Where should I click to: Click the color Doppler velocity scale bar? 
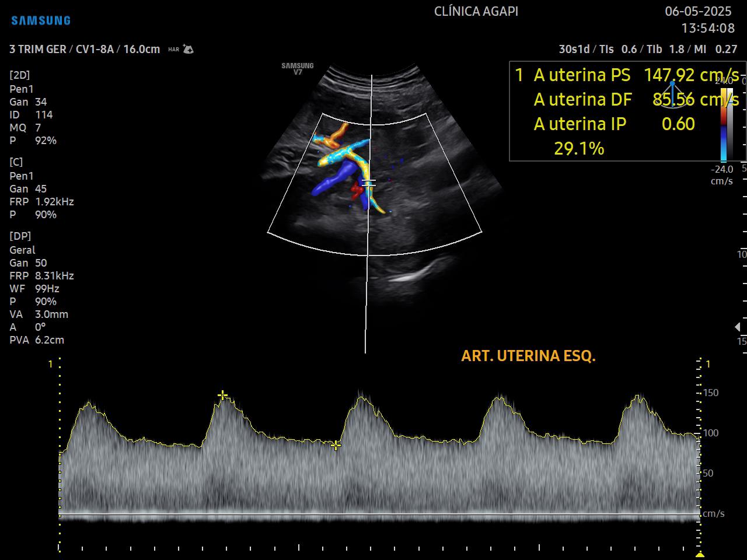pos(724,124)
